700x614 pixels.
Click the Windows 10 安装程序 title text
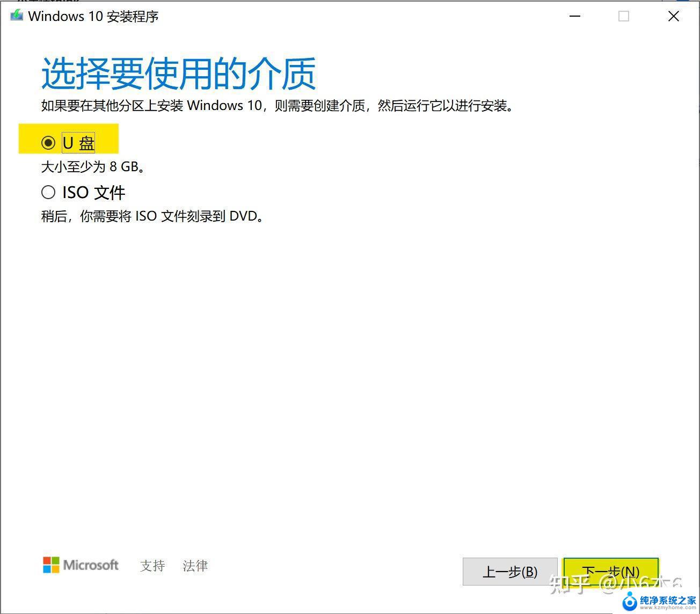click(93, 16)
